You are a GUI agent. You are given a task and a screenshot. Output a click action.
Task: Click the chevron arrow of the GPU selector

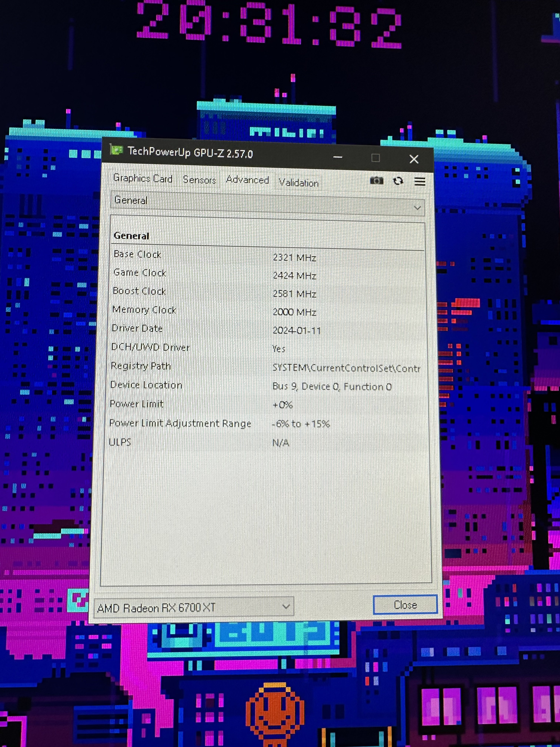pyautogui.click(x=286, y=607)
